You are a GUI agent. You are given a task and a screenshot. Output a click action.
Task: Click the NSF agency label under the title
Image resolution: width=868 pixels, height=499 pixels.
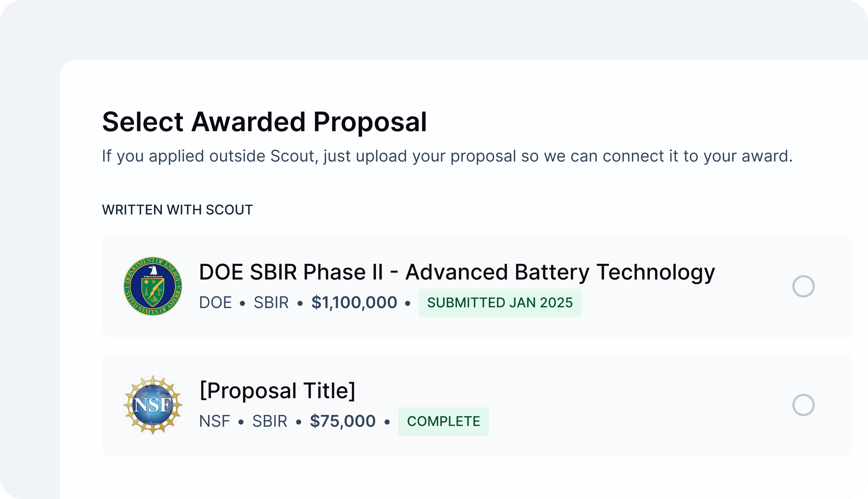click(215, 421)
